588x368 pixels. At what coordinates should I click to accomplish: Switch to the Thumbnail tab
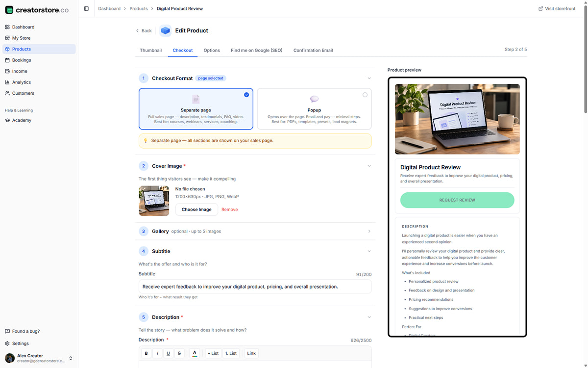point(151,50)
